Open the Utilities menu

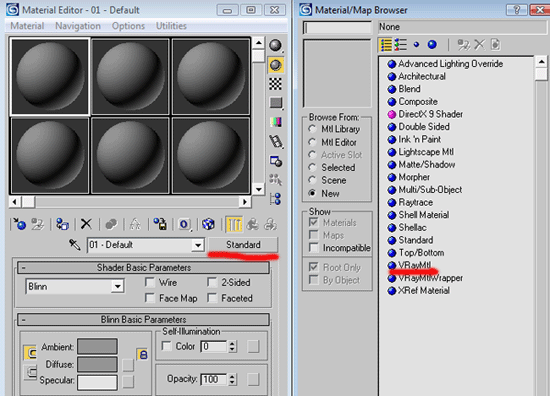click(171, 26)
